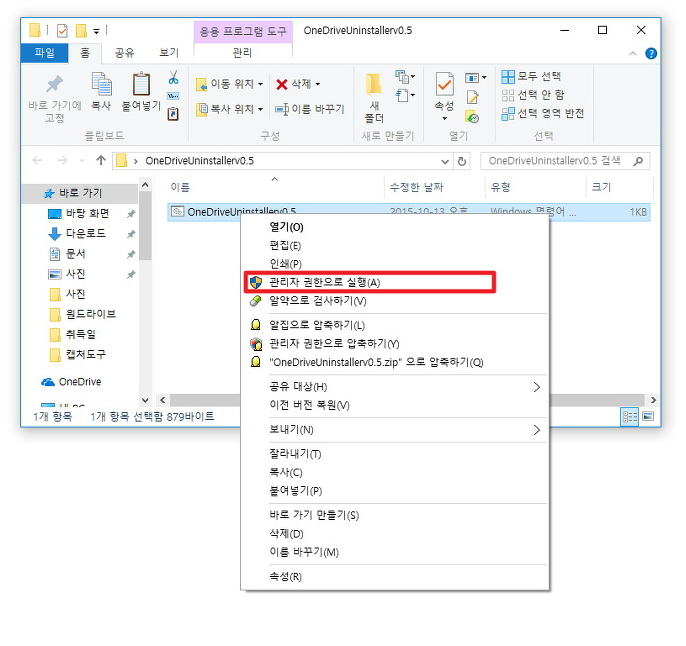The image size is (686, 646).
Task: Click the New item icon
Action: point(402,77)
